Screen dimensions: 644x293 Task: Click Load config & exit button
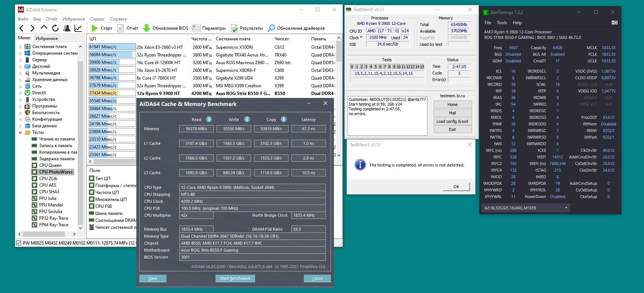pos(452,121)
